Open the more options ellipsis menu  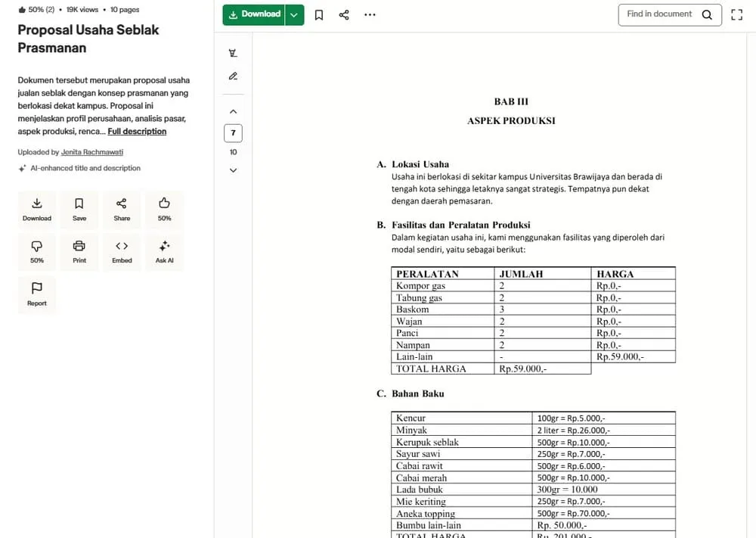click(370, 14)
